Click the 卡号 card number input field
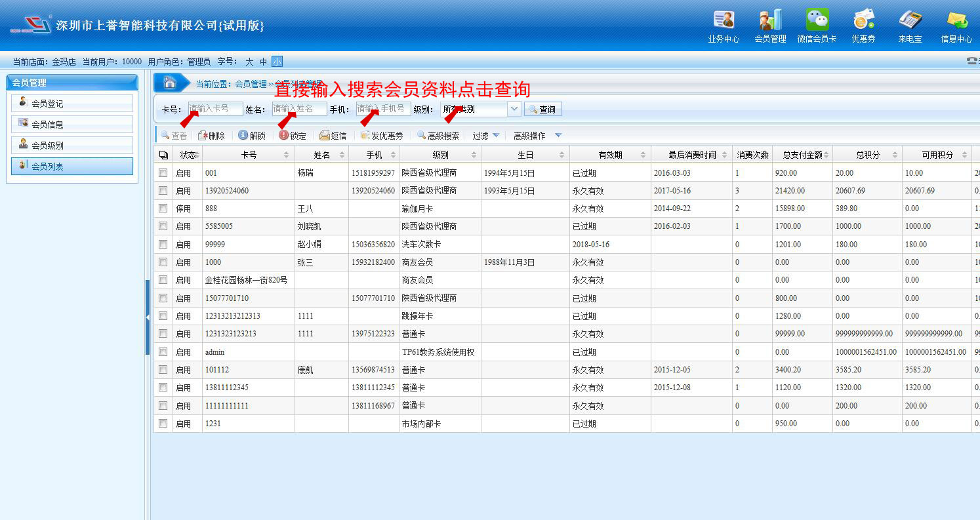Viewport: 980px width, 520px height. click(x=215, y=109)
